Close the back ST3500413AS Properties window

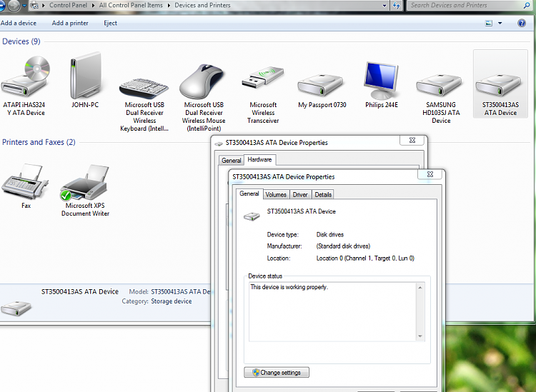pyautogui.click(x=412, y=140)
